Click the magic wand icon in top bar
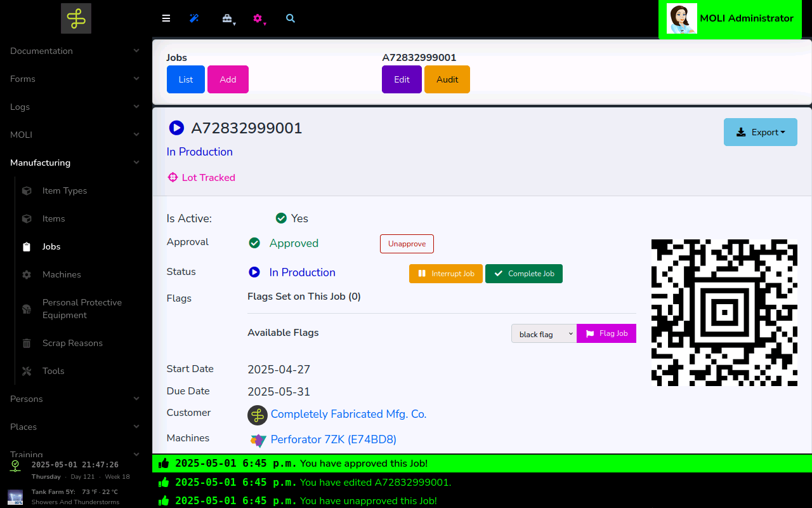This screenshot has height=508, width=812. pos(194,18)
